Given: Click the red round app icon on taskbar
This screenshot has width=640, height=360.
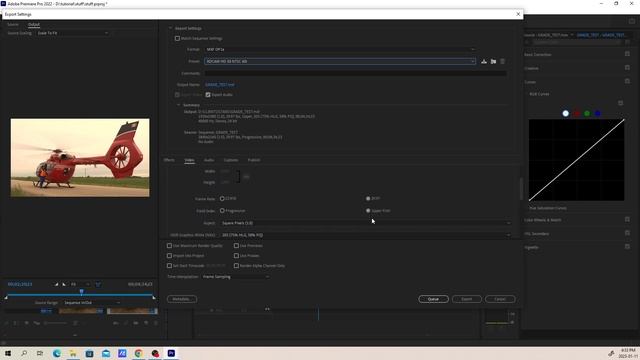Looking at the screenshot, I should pyautogui.click(x=155, y=353).
